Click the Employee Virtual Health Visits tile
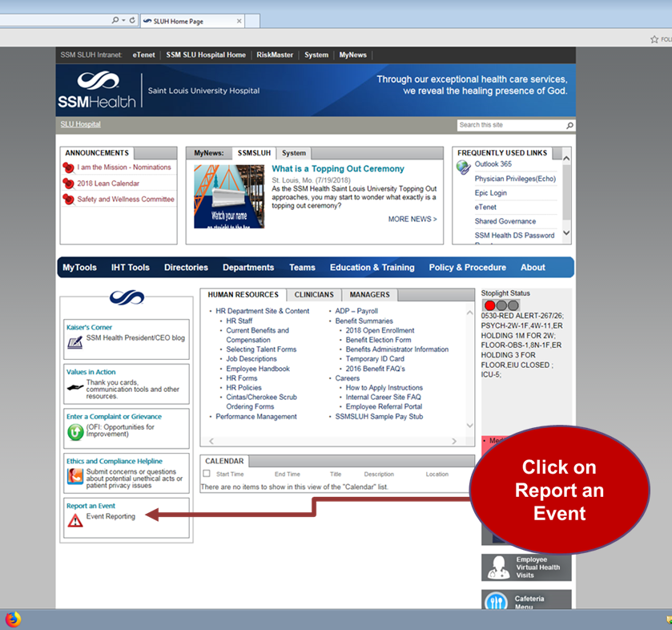Screen dimensions: 672x630 tap(526, 567)
